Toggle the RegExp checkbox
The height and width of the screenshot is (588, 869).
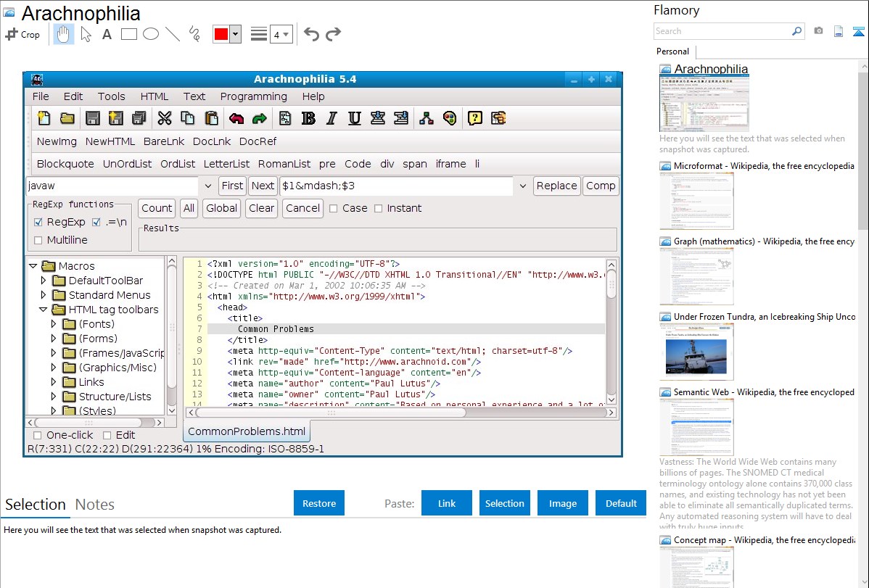pyautogui.click(x=38, y=223)
